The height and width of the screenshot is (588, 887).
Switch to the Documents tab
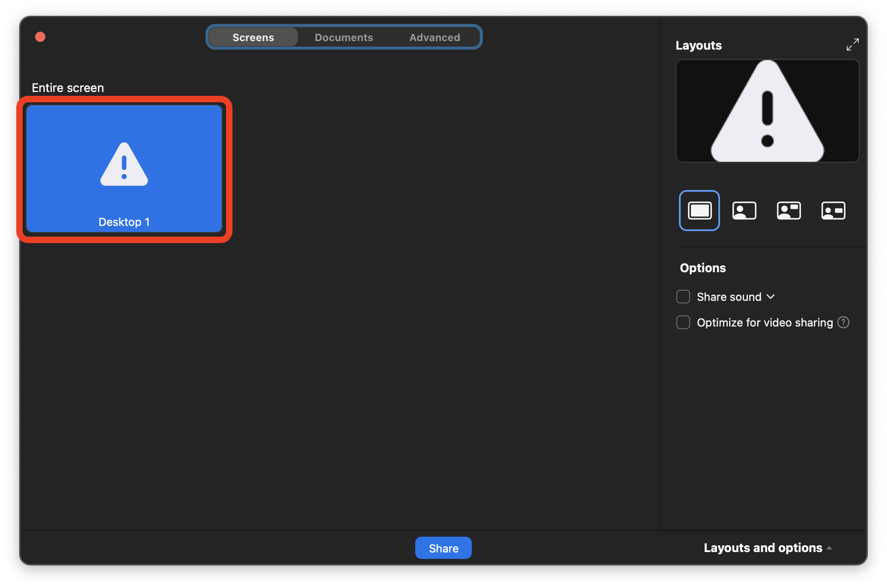click(344, 37)
